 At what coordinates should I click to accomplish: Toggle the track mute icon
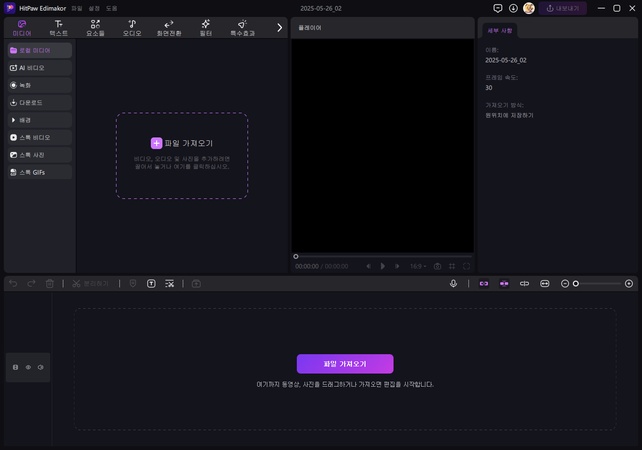pos(41,368)
